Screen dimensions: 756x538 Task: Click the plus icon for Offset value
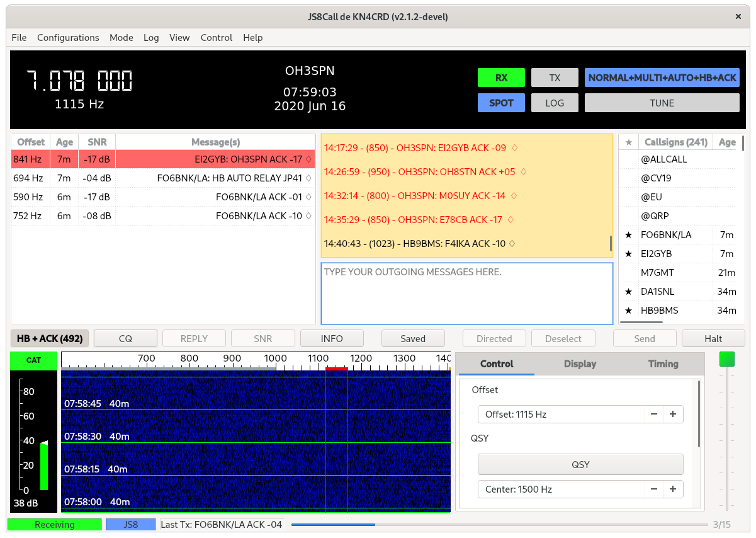pyautogui.click(x=673, y=415)
